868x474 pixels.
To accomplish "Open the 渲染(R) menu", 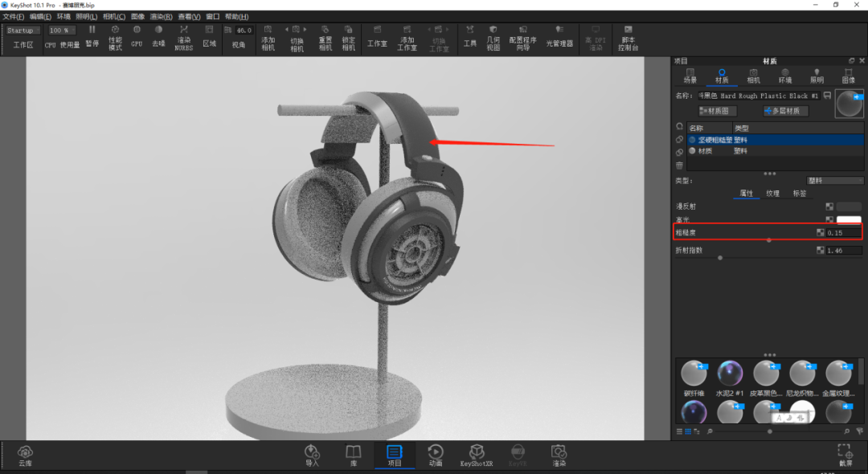I will coord(161,17).
